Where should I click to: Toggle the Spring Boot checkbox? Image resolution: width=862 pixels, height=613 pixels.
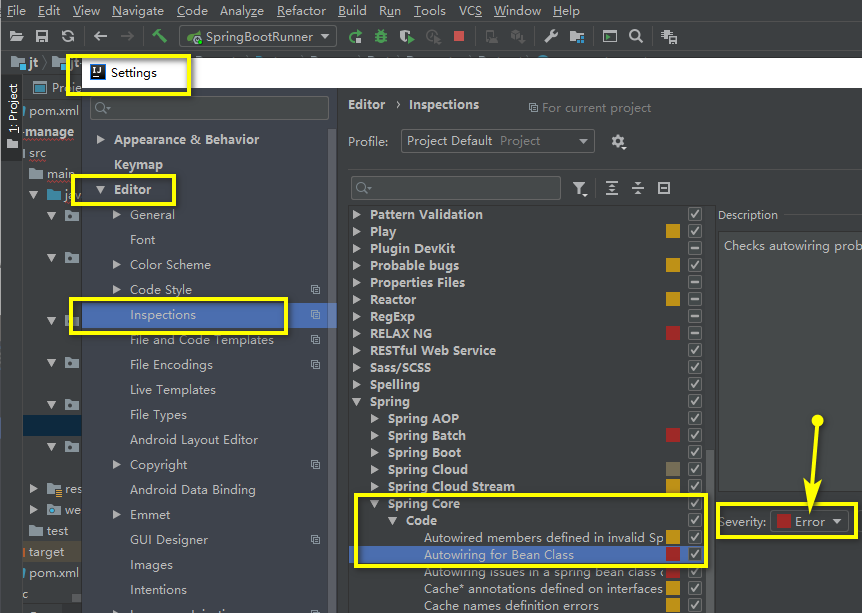[695, 452]
